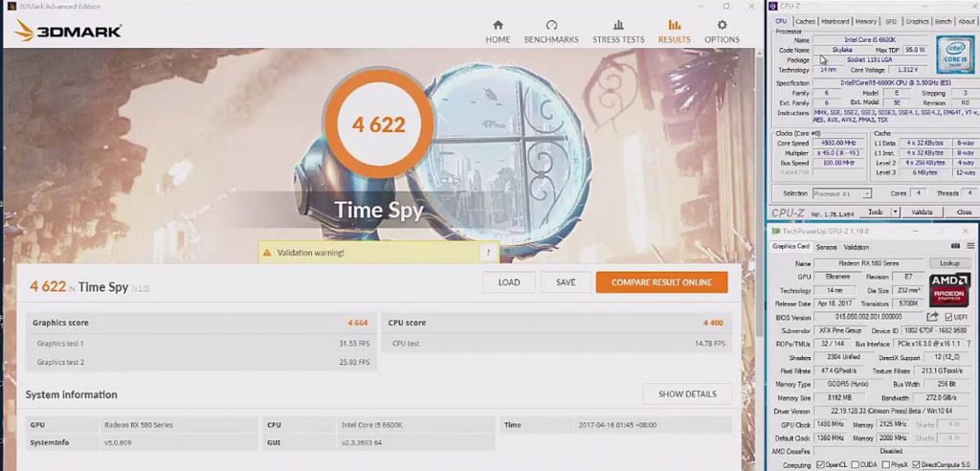This screenshot has width=980, height=471.
Task: Toggle the UEFI checkbox in GPU-Z
Action: 948,317
